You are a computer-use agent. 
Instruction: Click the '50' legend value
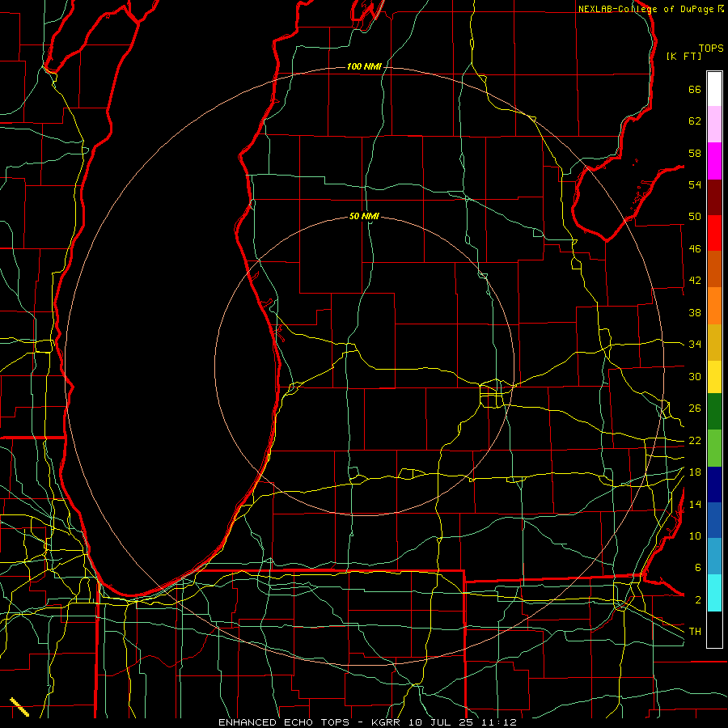pos(695,217)
